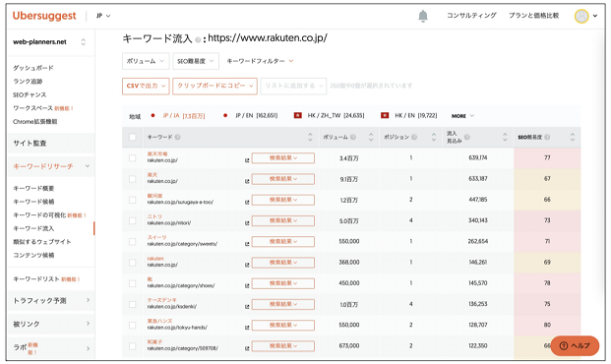This screenshot has width=611, height=364.
Task: Click info icon beside 流入見込み column header
Action: point(466,137)
